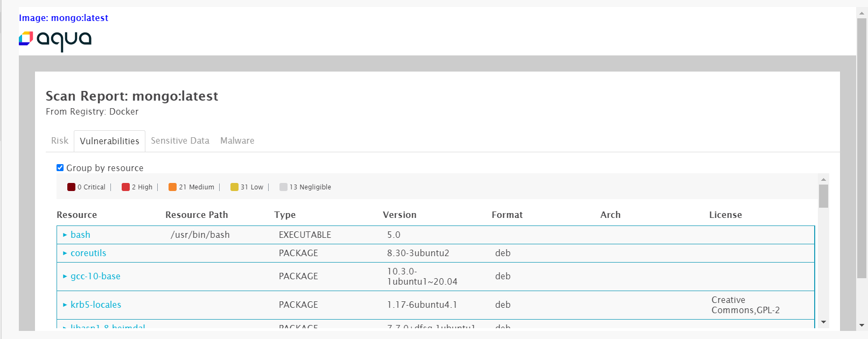Click the table scrollbar down arrow
Screen dimensions: 868x339
[x=823, y=322]
